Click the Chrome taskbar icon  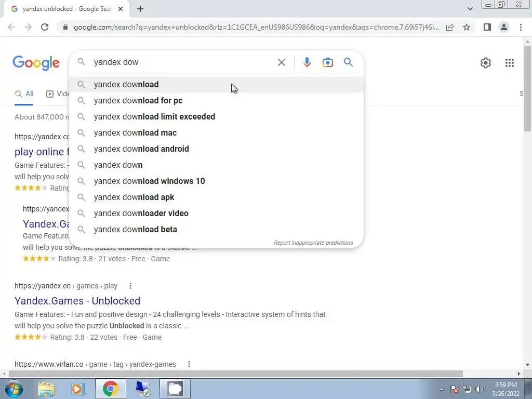[x=110, y=389]
